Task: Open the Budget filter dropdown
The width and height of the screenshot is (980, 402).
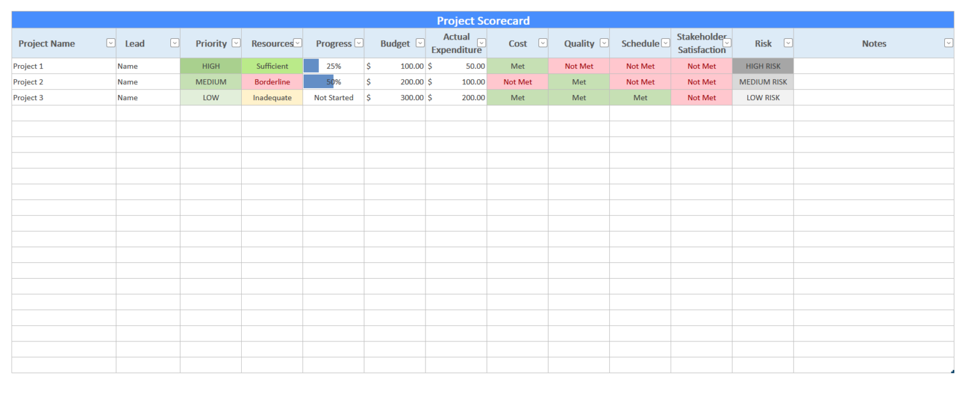Action: (x=419, y=43)
